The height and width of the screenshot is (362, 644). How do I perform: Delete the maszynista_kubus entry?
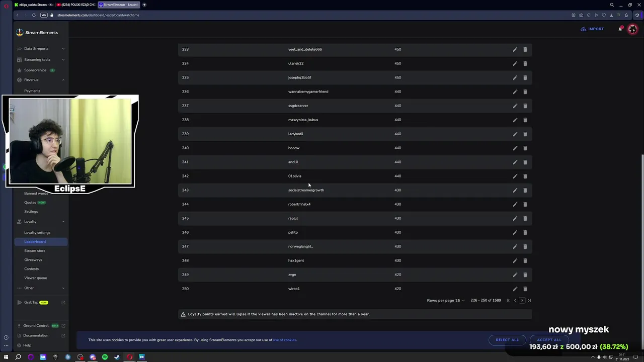point(525,120)
